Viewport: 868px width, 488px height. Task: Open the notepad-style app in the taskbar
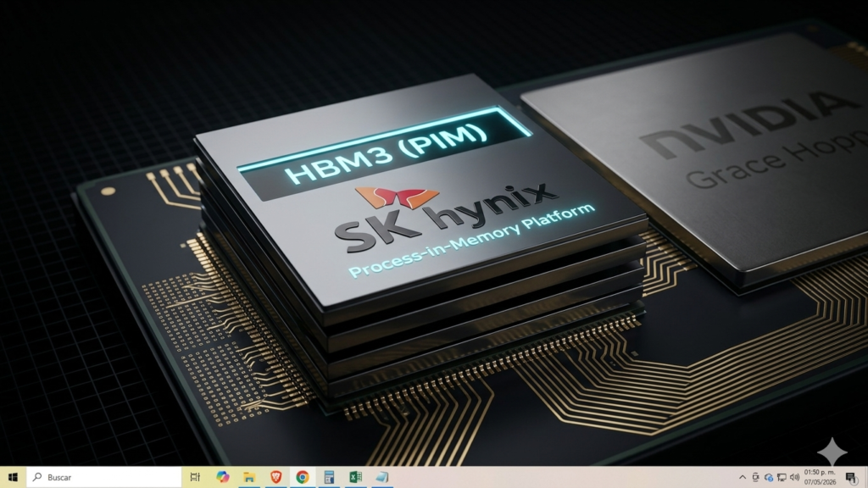tap(382, 477)
